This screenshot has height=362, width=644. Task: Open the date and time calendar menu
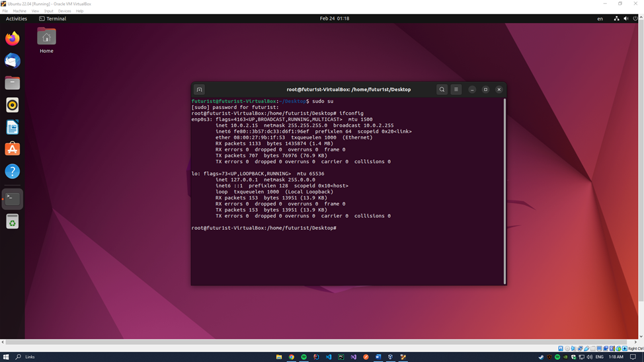point(335,18)
